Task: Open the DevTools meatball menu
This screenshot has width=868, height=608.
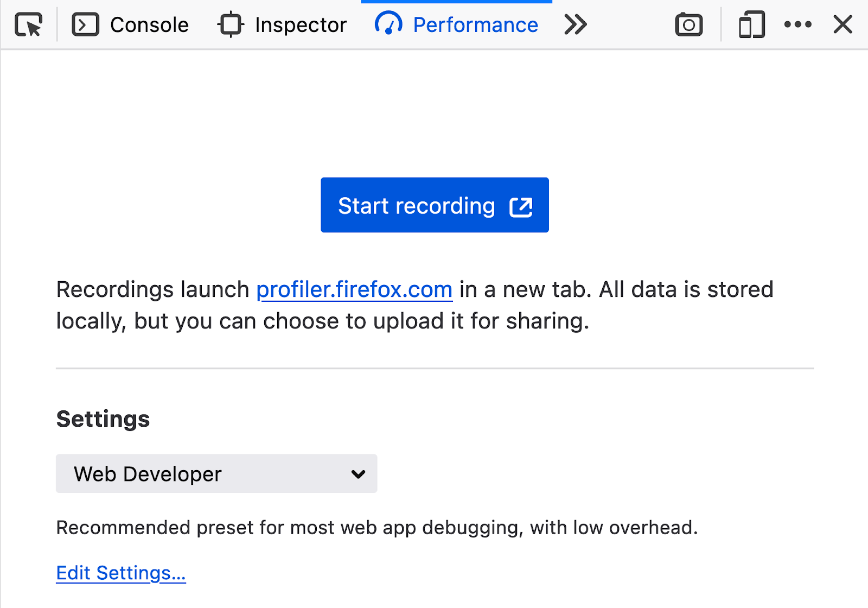Action: pyautogui.click(x=797, y=24)
